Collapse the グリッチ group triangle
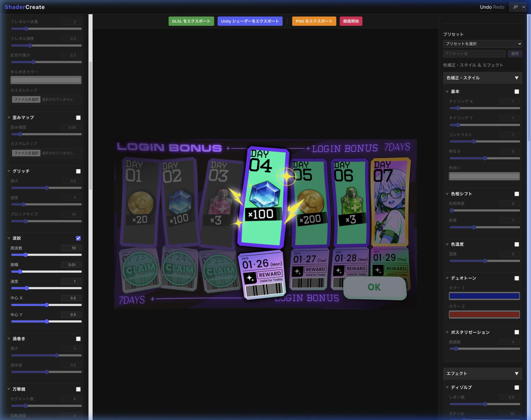The width and height of the screenshot is (531, 420). [9, 171]
